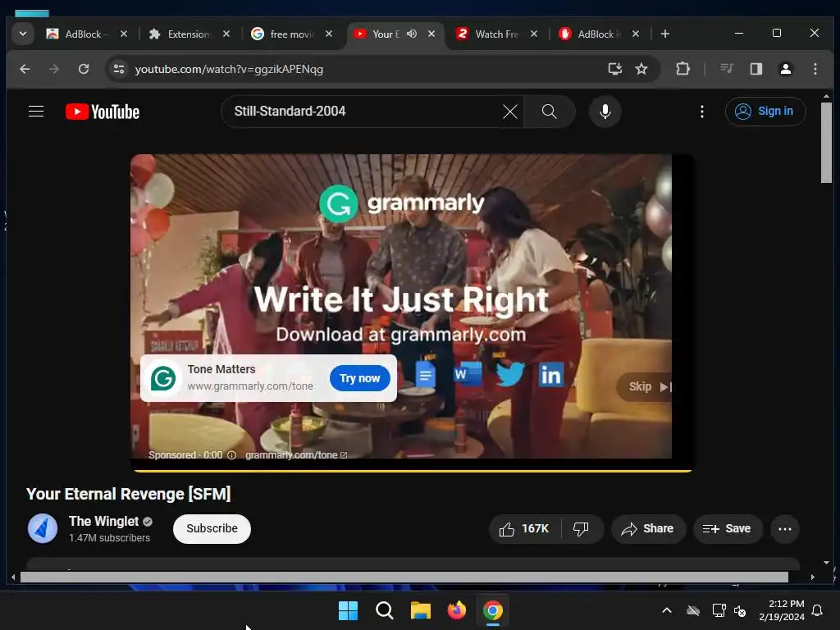Open Chrome profile avatar
840x630 pixels.
(785, 69)
